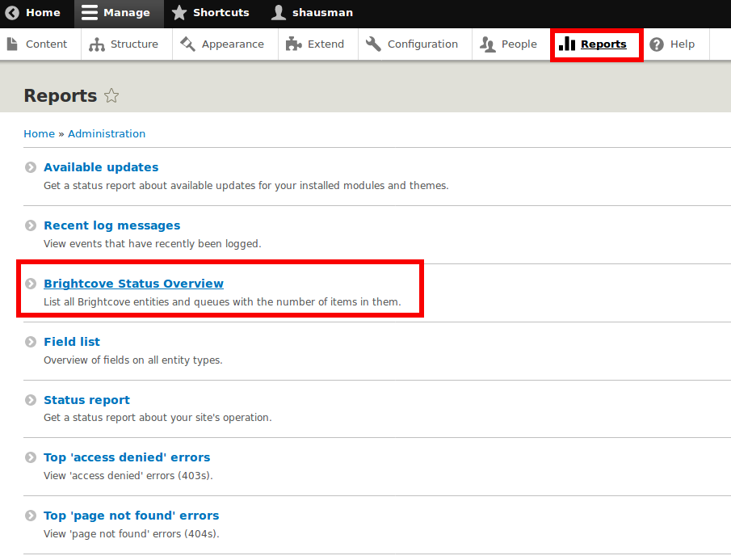Click the Configuration wrench icon
The image size is (731, 560).
pos(373,44)
